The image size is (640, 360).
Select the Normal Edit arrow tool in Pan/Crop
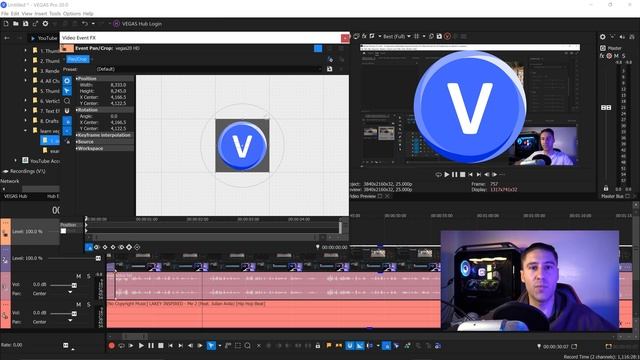click(67, 91)
